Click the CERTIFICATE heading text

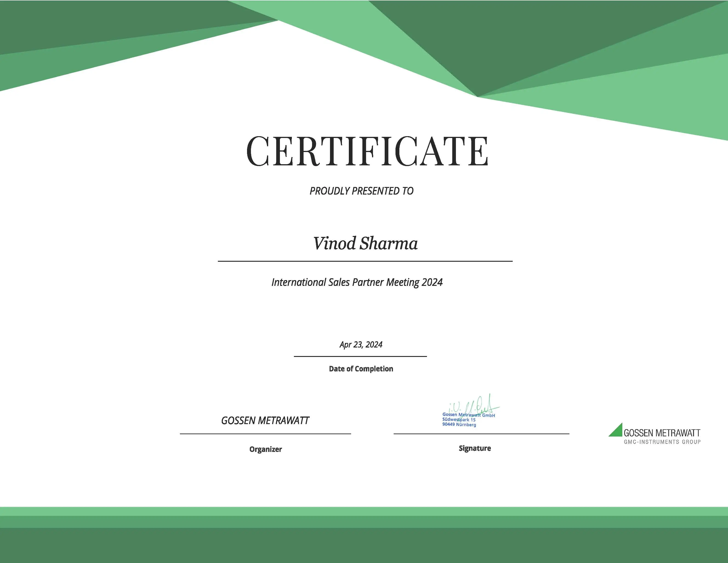[367, 151]
